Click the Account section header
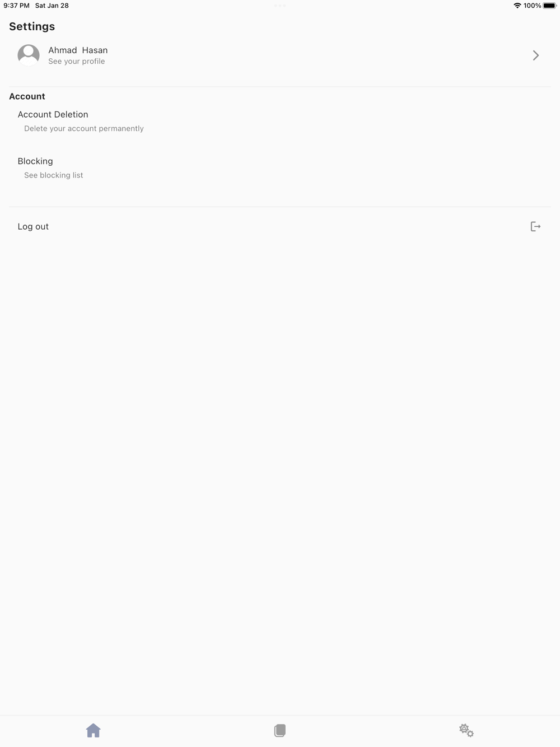 click(27, 96)
